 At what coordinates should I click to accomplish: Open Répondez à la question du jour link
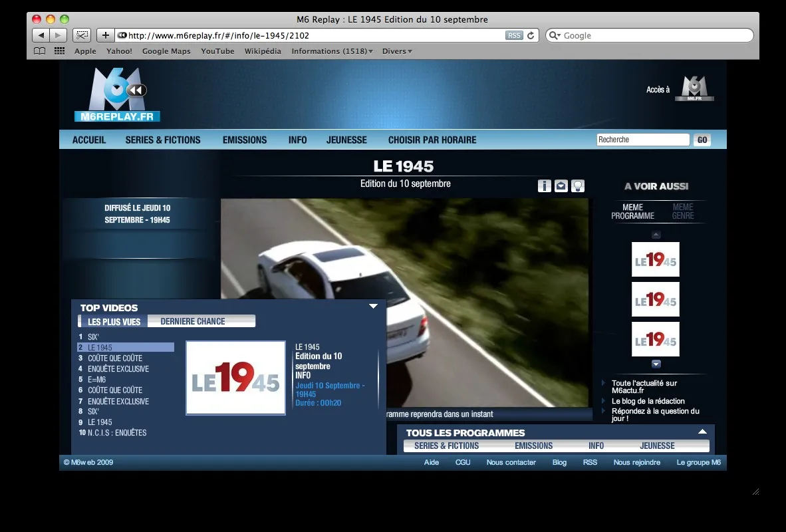pos(655,415)
